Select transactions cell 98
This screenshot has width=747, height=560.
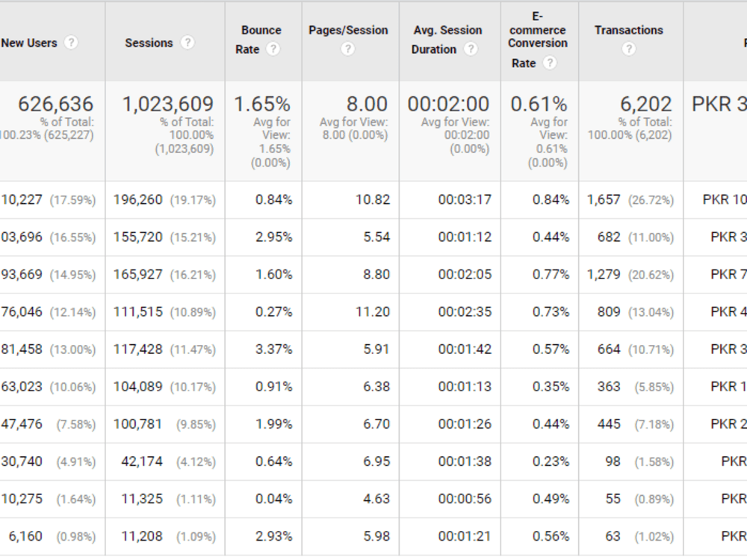click(613, 461)
